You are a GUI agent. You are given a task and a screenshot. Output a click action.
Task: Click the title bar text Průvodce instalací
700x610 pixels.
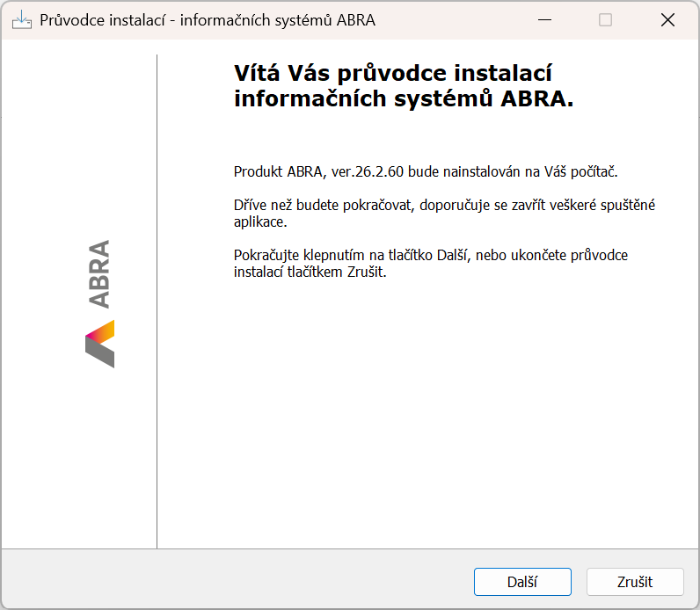103,20
